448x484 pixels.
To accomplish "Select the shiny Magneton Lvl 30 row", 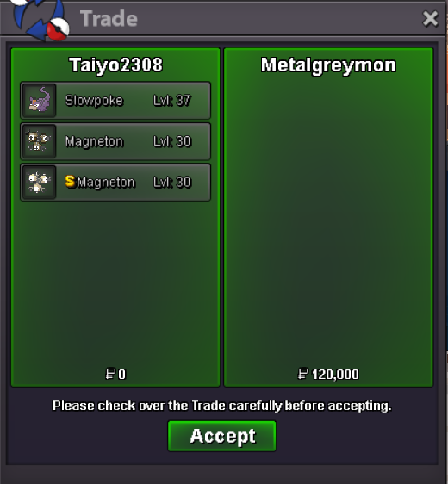I will [115, 182].
